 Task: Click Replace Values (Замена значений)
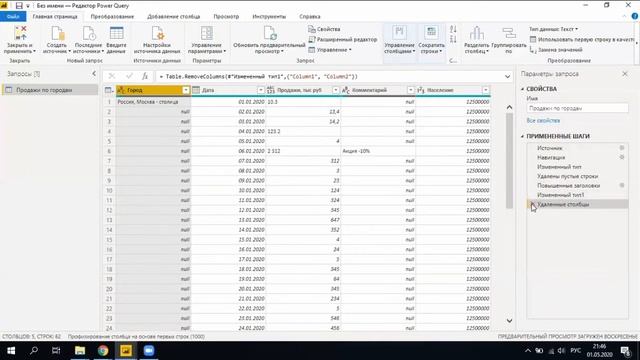[556, 50]
